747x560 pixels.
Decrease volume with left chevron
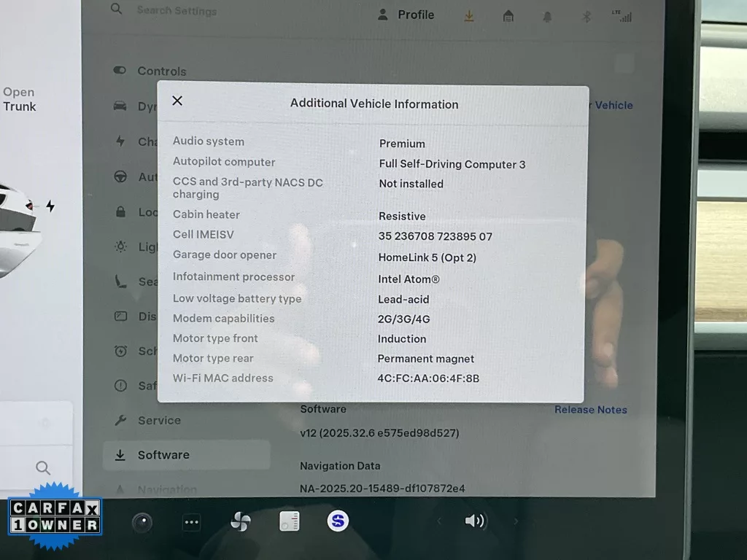[x=438, y=521]
